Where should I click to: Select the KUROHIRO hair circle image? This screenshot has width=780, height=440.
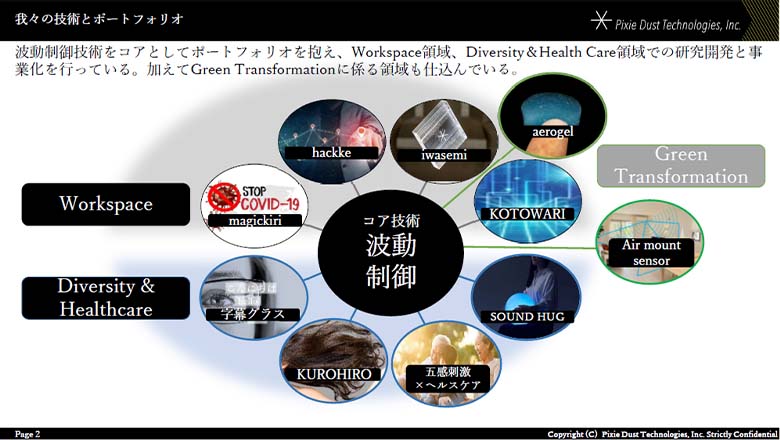coord(333,360)
